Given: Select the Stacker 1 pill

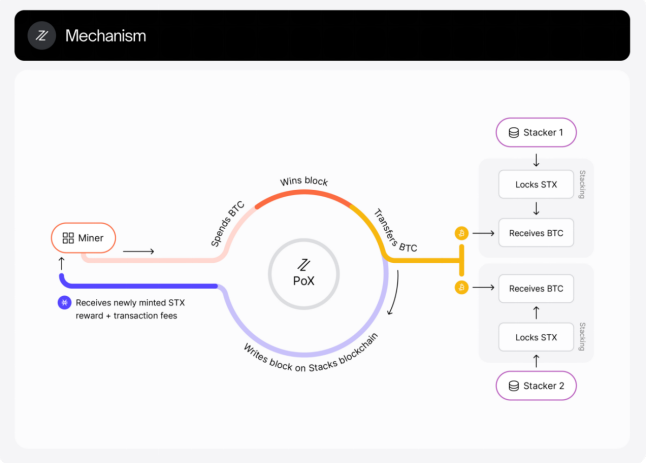Looking at the screenshot, I should 536,132.
